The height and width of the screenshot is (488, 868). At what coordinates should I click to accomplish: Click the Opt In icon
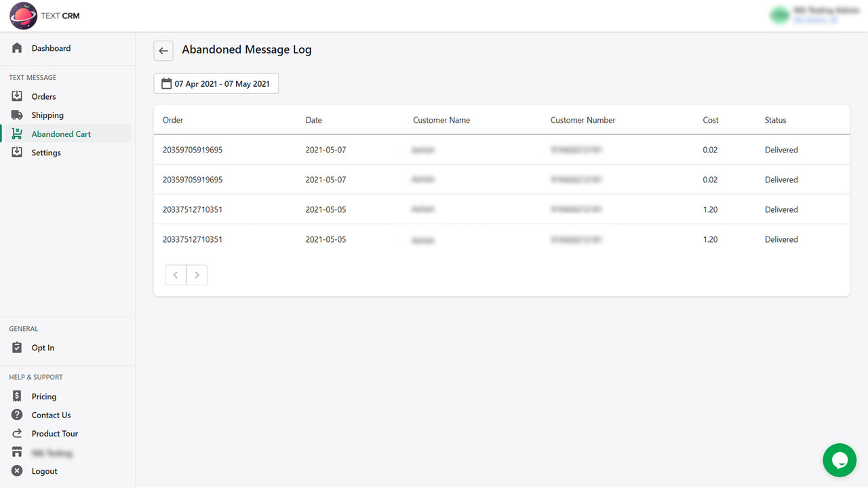click(17, 347)
